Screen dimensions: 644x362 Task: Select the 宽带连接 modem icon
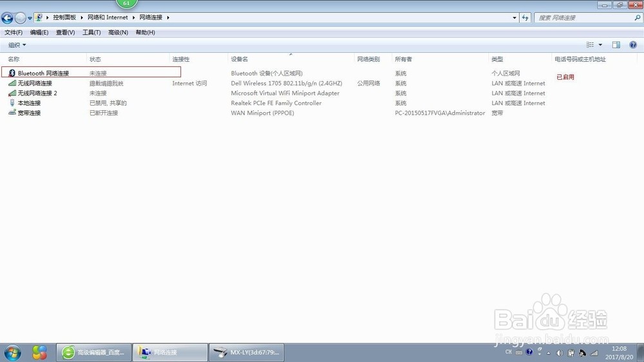[x=12, y=112]
